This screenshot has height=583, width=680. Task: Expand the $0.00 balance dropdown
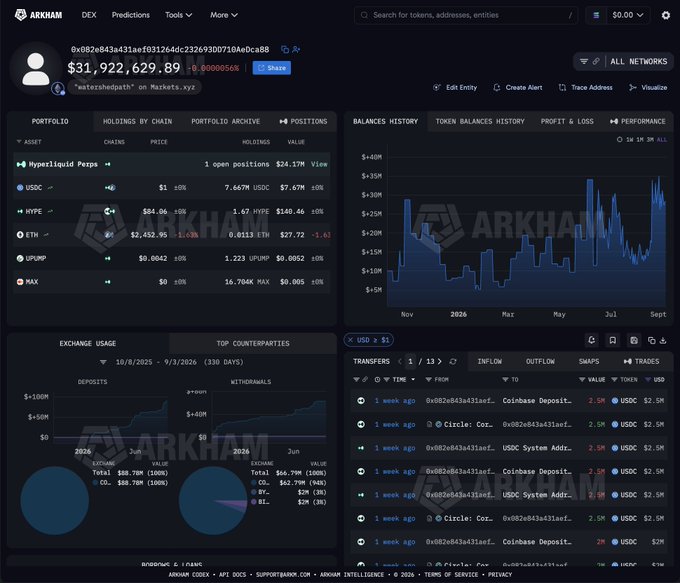[628, 15]
